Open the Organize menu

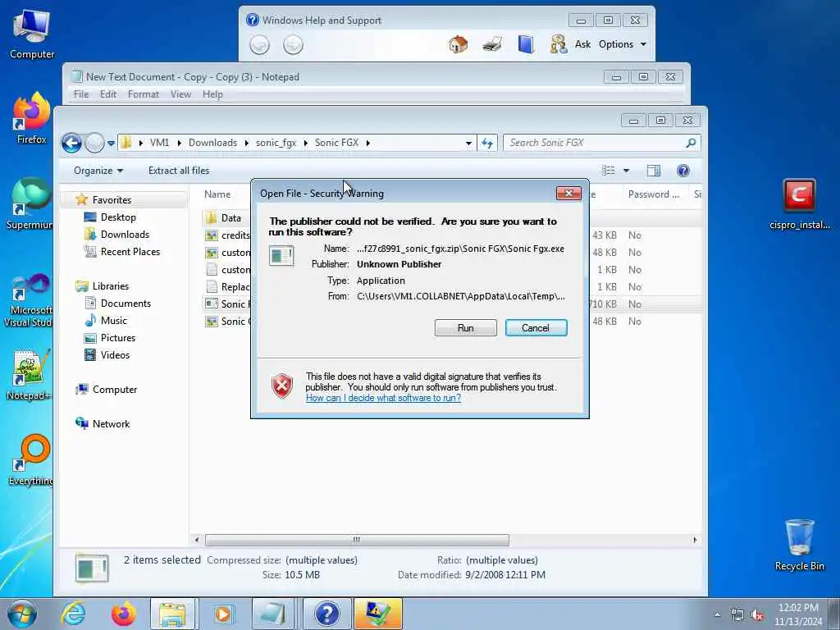tap(98, 171)
